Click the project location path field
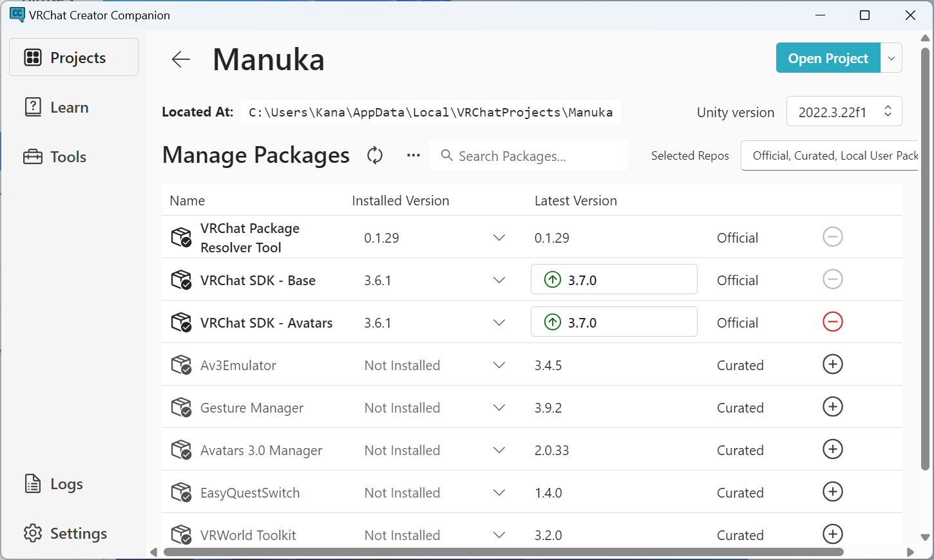934x560 pixels. (431, 112)
